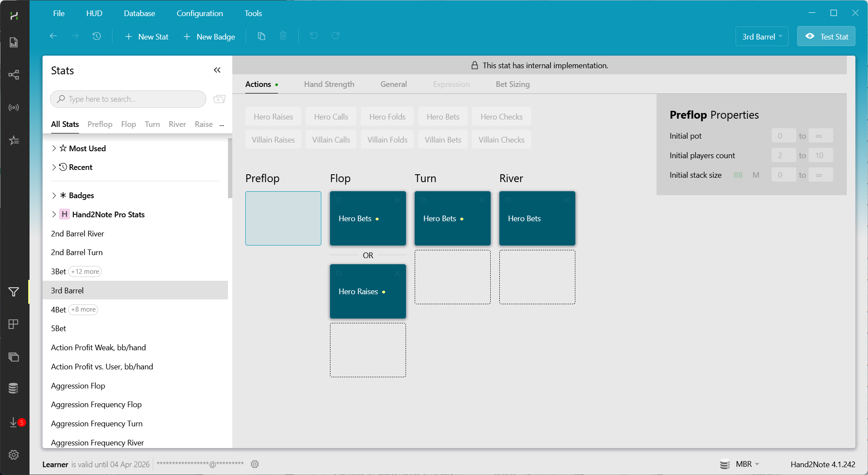The height and width of the screenshot is (475, 868).
Task: Switch to the Hand Strength tab
Action: coord(329,84)
